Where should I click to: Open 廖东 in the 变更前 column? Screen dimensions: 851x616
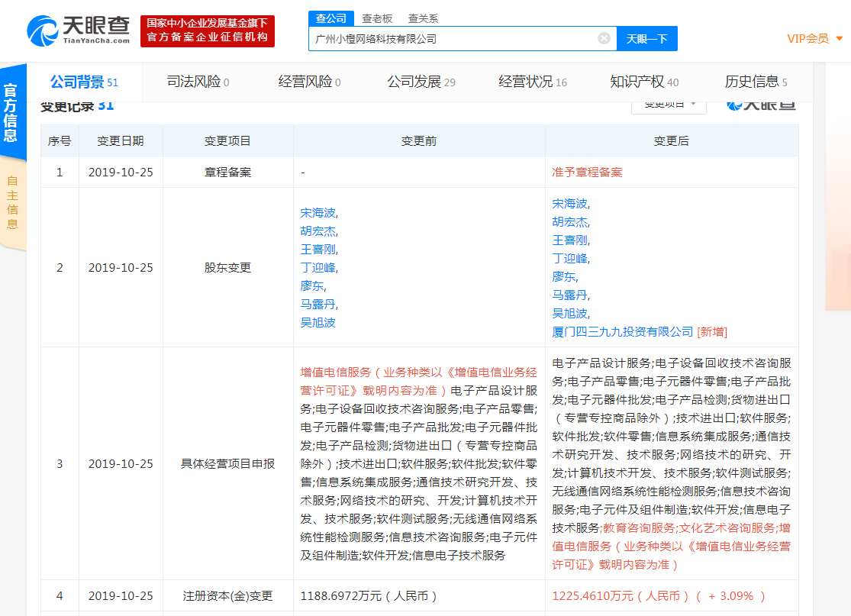pyautogui.click(x=312, y=286)
